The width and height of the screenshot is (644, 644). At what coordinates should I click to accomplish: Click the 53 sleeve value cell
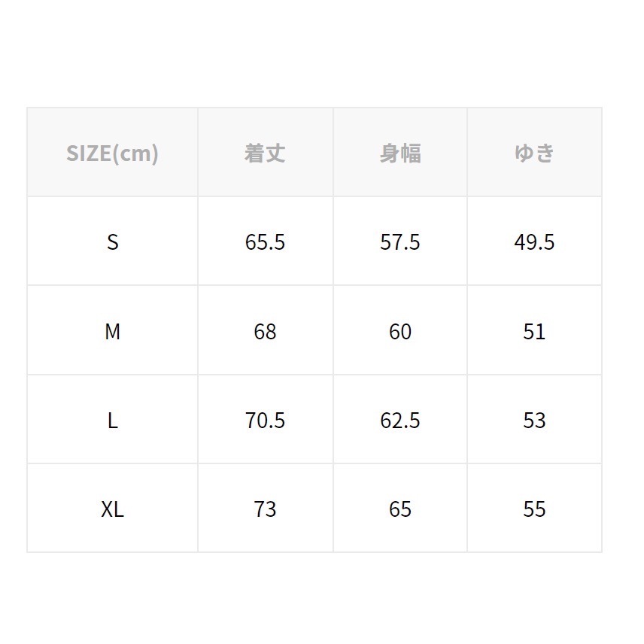point(534,421)
